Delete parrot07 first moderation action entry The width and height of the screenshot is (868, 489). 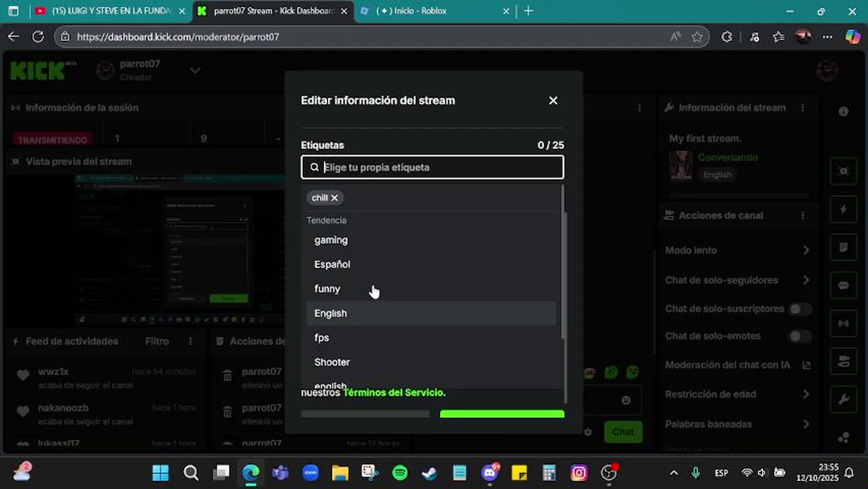pos(228,376)
